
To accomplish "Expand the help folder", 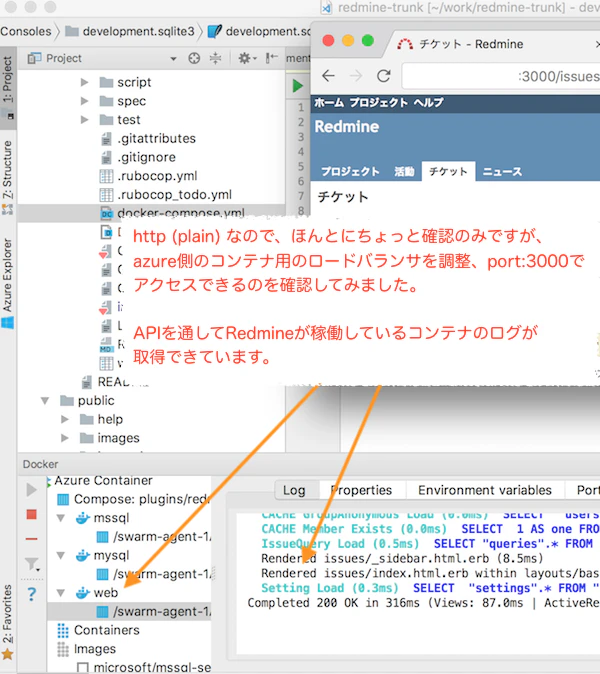I will [x=65, y=419].
